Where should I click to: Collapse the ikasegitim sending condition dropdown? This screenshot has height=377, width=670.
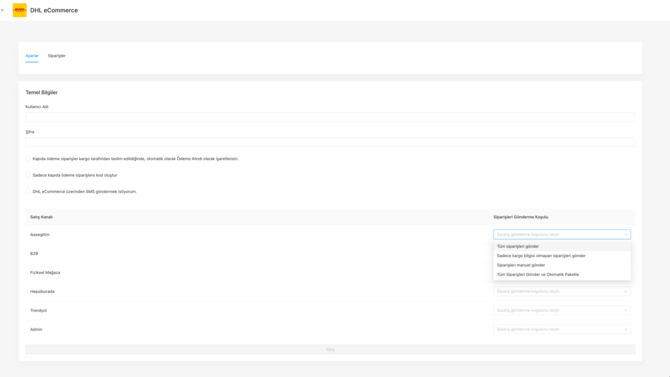point(562,234)
